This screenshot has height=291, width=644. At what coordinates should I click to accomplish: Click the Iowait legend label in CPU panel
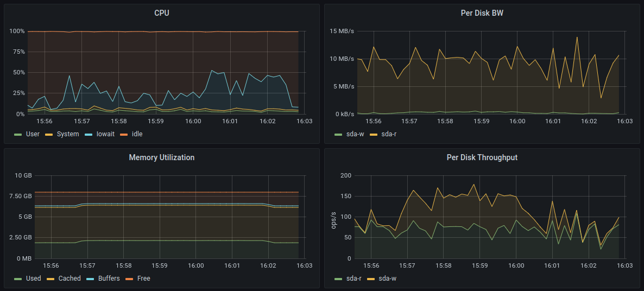(x=105, y=134)
